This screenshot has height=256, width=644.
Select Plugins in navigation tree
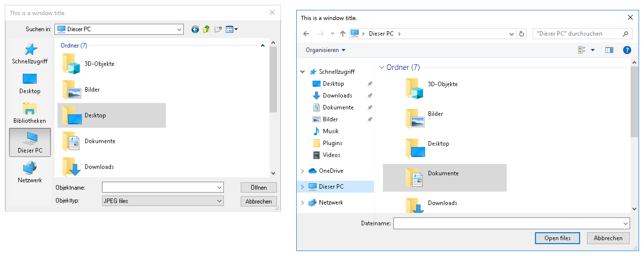point(332,143)
